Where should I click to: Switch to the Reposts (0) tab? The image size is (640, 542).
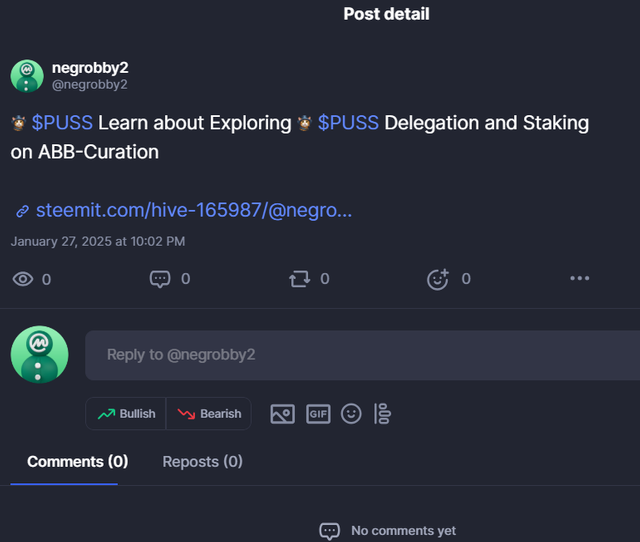point(202,462)
